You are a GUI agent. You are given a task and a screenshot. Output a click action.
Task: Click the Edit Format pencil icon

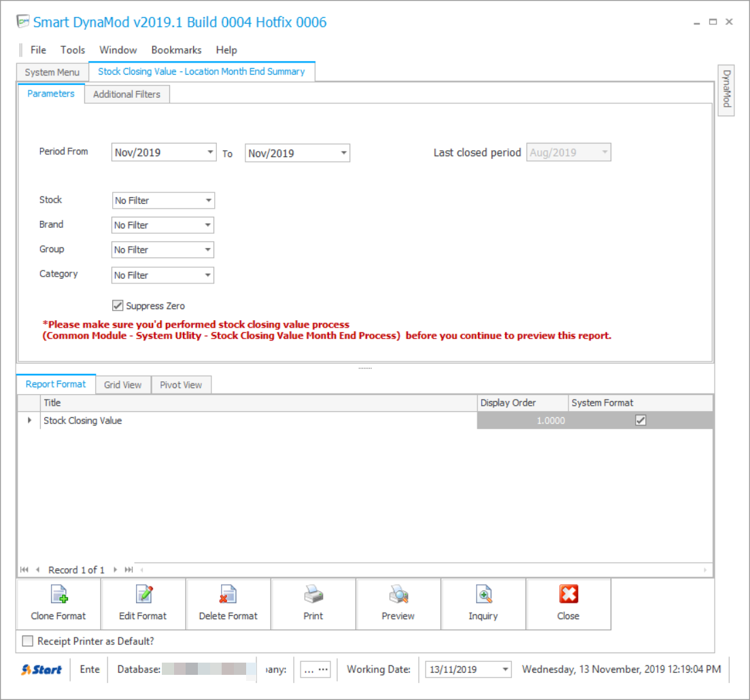coord(144,595)
